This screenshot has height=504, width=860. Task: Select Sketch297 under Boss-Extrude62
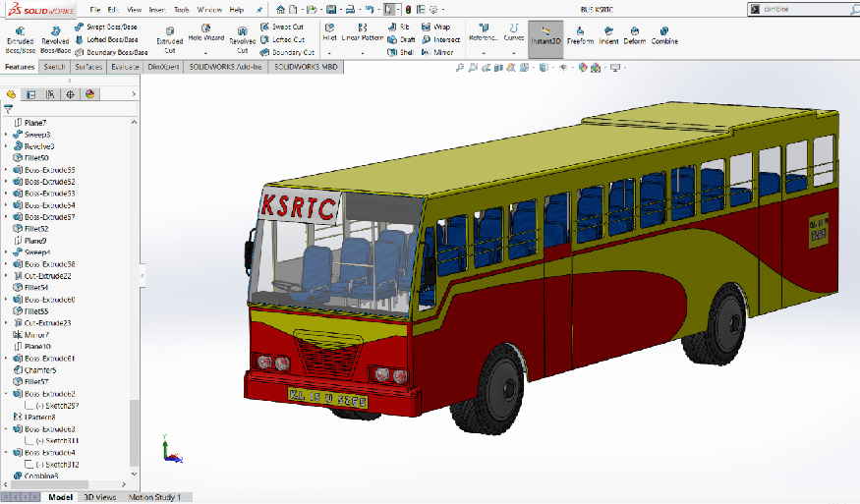tap(52, 406)
